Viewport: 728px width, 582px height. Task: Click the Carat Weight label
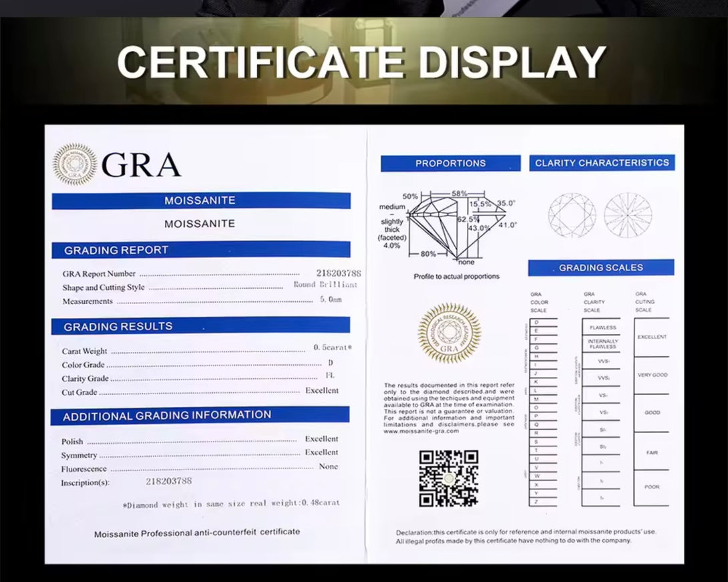click(x=85, y=351)
